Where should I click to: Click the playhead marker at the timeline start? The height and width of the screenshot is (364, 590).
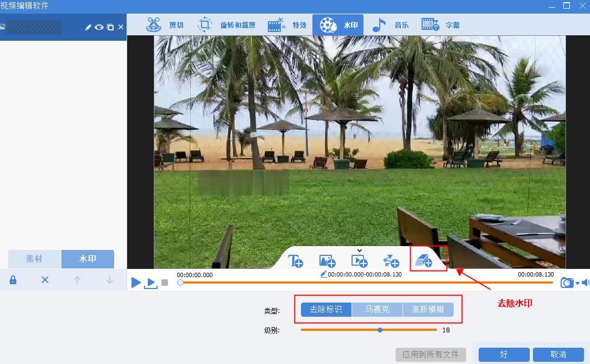point(180,283)
